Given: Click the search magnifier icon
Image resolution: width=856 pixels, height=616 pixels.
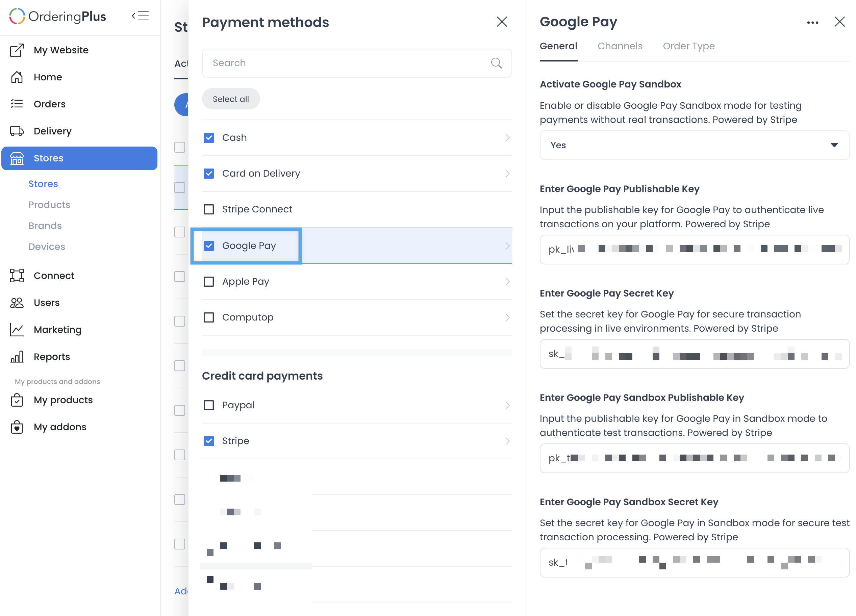Looking at the screenshot, I should [x=496, y=63].
